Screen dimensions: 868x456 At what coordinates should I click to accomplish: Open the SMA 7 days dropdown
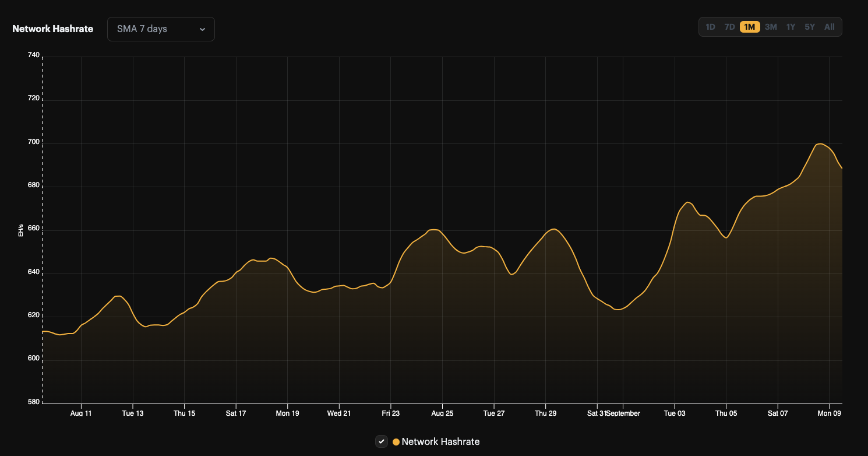tap(160, 29)
